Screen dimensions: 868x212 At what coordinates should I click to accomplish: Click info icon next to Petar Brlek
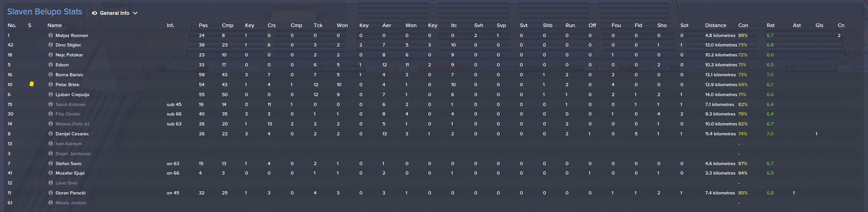point(51,84)
